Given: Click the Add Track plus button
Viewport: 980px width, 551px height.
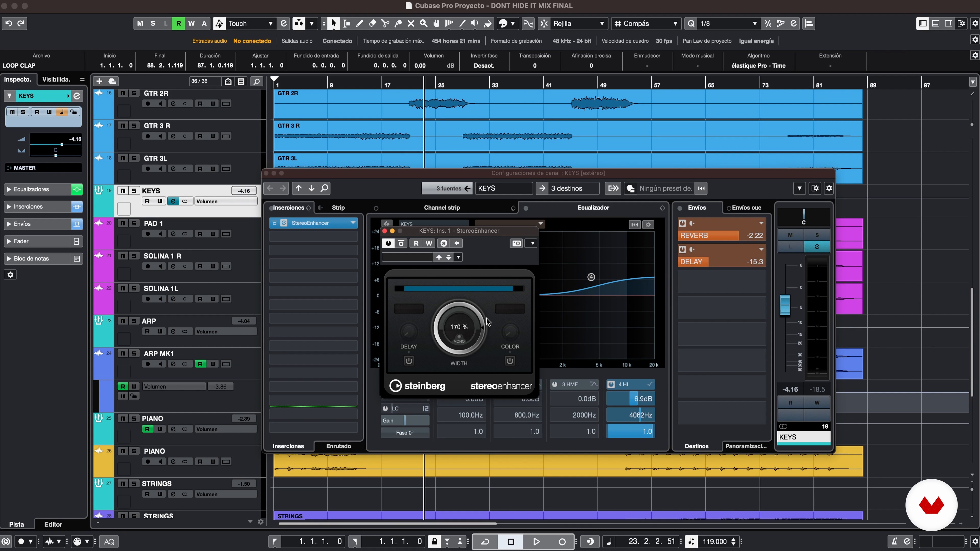Looking at the screenshot, I should [x=99, y=81].
